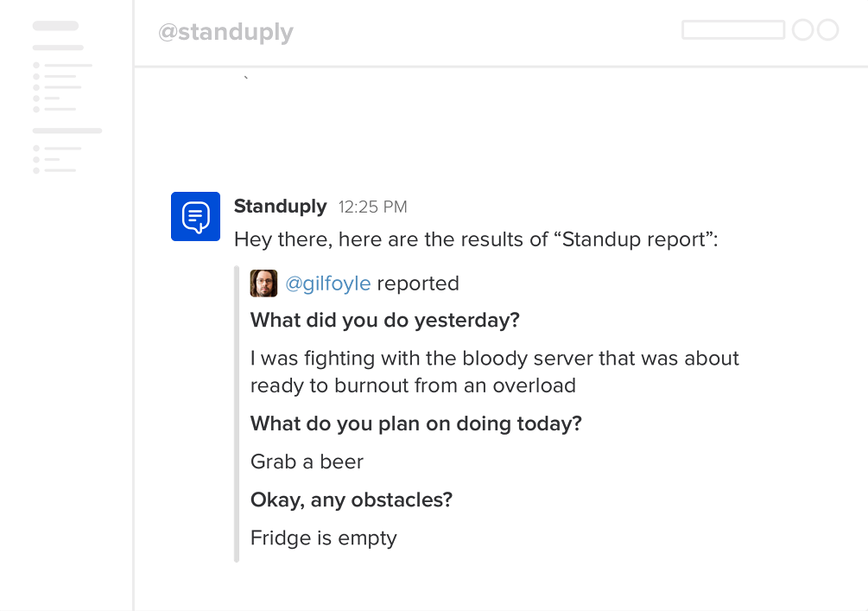
Task: Select the fifth item in the upper sidebar list
Action: point(55,109)
